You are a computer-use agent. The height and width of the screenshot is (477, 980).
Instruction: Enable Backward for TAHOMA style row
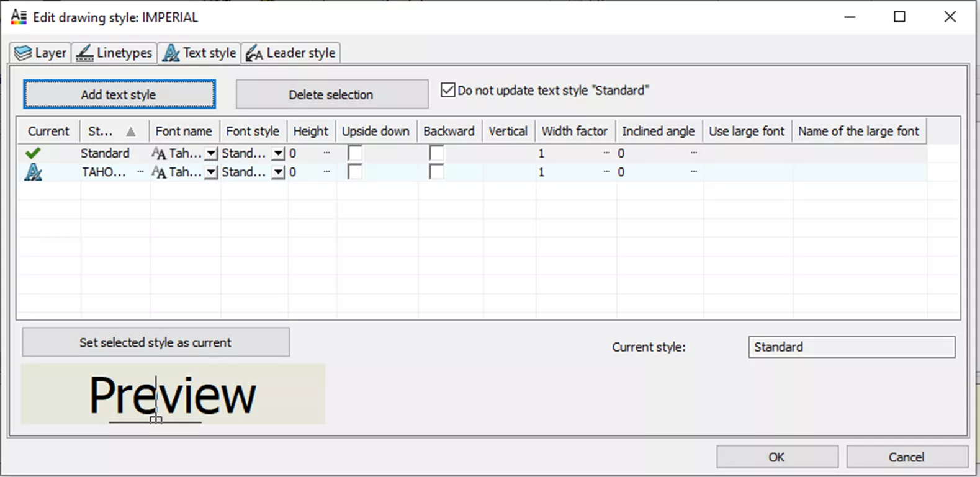(x=437, y=172)
